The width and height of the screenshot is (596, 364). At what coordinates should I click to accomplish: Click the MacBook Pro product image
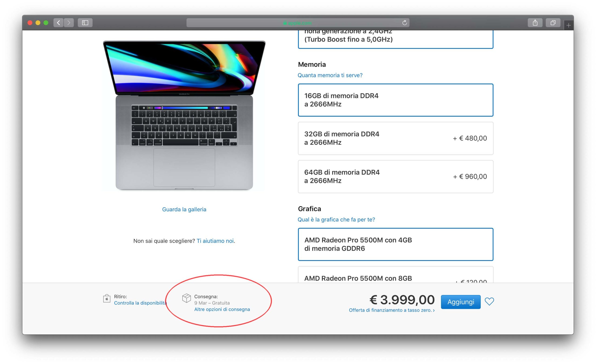tap(184, 115)
